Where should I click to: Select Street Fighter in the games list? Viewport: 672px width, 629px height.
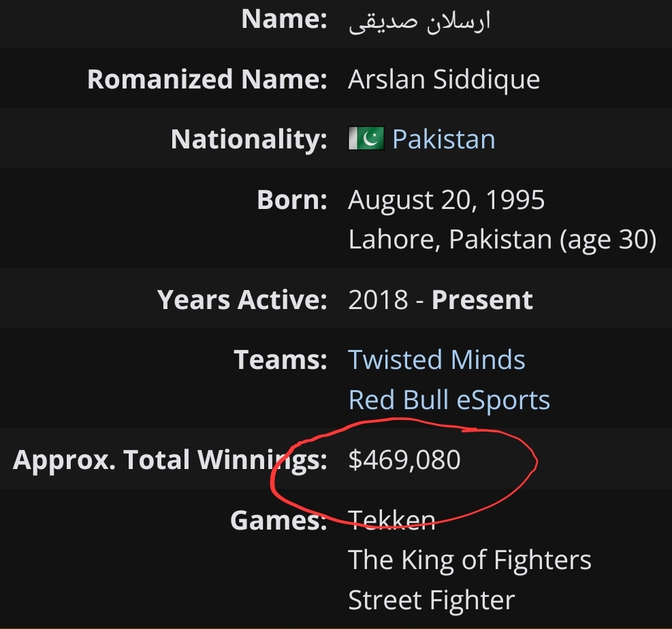(x=431, y=600)
